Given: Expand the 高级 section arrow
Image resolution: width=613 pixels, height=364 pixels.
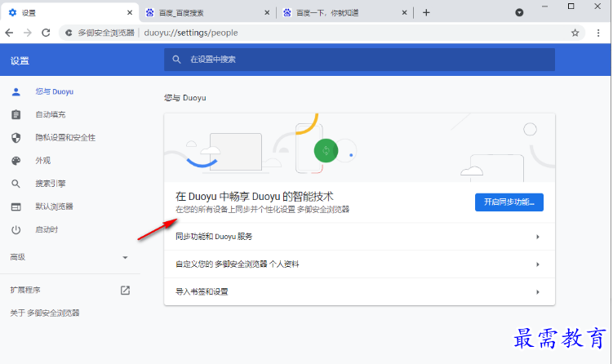Looking at the screenshot, I should 125,257.
